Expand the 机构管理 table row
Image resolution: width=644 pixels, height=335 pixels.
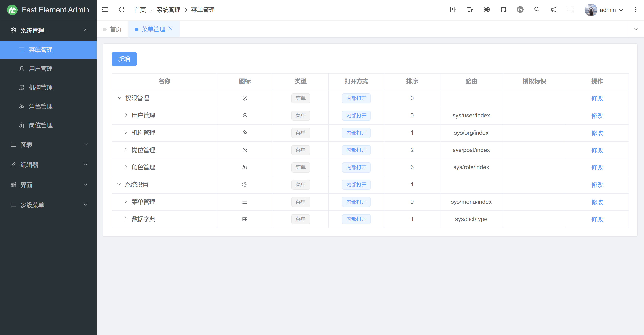tap(126, 132)
